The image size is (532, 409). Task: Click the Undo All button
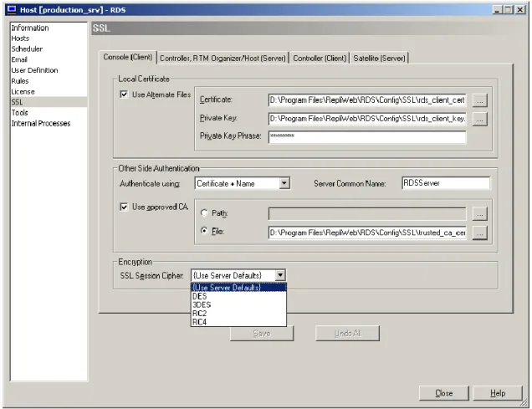(x=347, y=334)
